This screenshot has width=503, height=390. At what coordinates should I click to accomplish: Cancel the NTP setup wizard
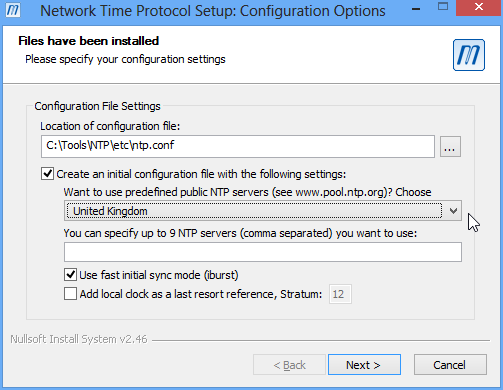[x=450, y=365]
